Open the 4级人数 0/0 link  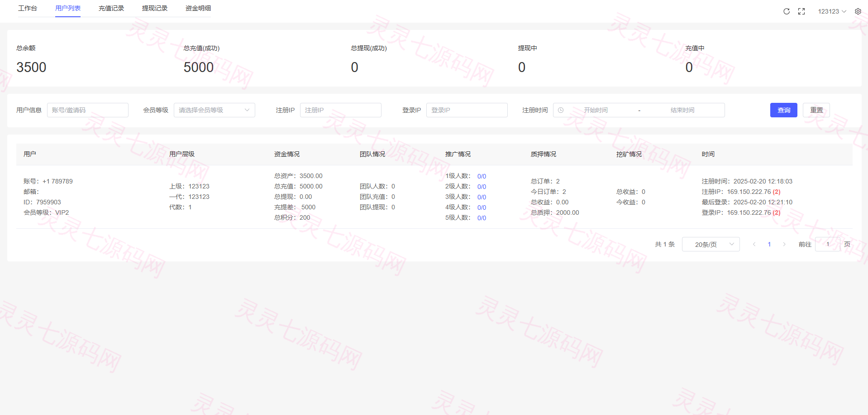pyautogui.click(x=482, y=207)
